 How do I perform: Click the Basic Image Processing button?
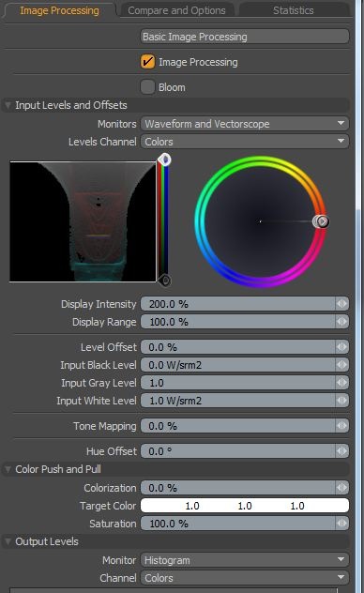point(245,37)
